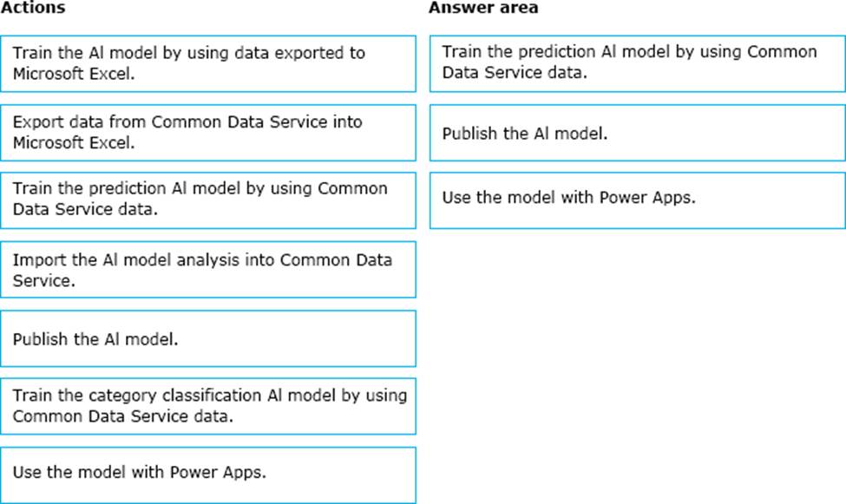Click 'Microsoft Excel.' in the first Train action
This screenshot has width=846, height=504.
tap(74, 74)
